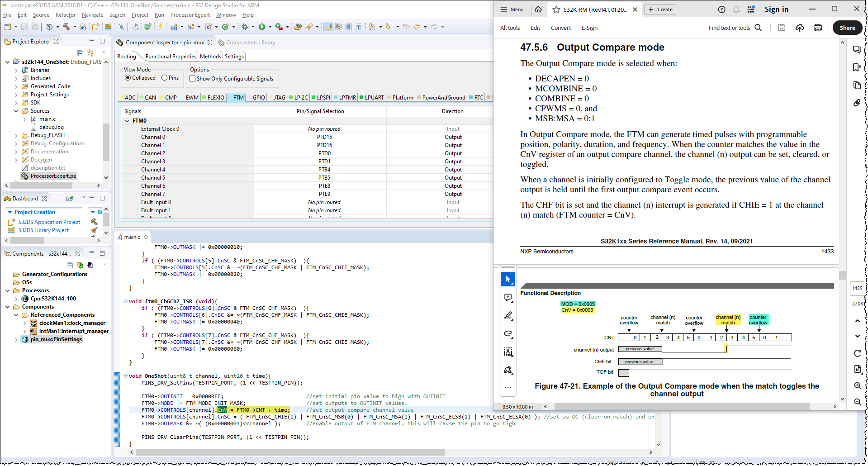The width and height of the screenshot is (868, 466).
Task: Click the Acrobat home icon
Action: coord(538,10)
